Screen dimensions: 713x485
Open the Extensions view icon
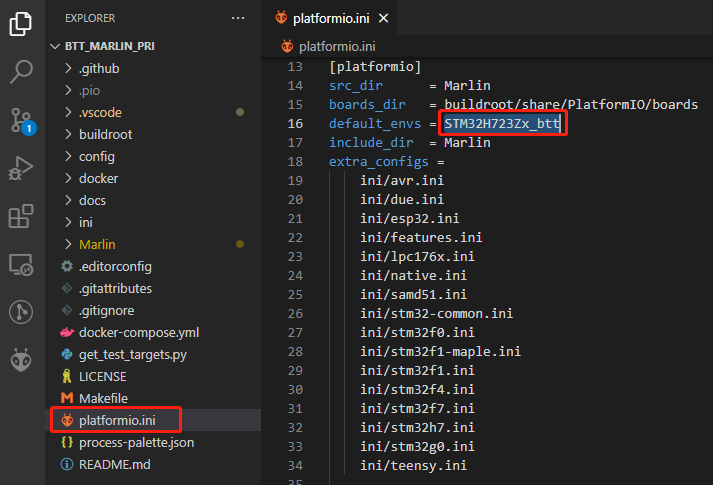pyautogui.click(x=21, y=216)
